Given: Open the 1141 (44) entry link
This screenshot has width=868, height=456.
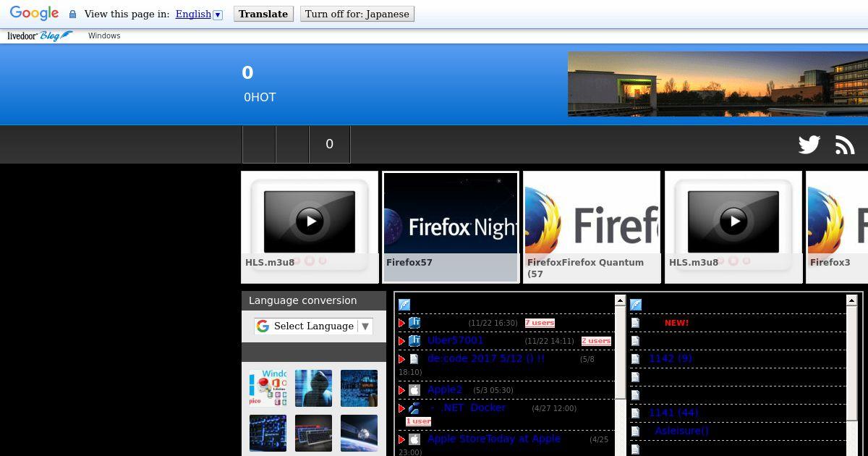Looking at the screenshot, I should (x=673, y=413).
